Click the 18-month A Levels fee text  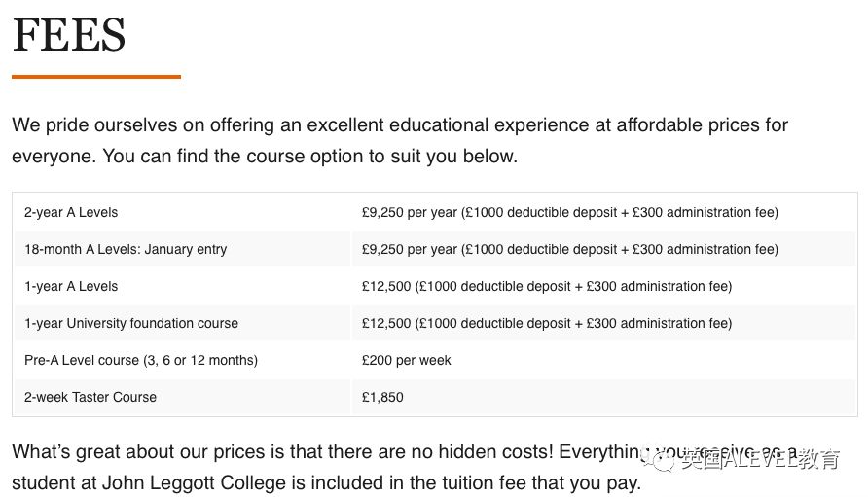point(570,250)
